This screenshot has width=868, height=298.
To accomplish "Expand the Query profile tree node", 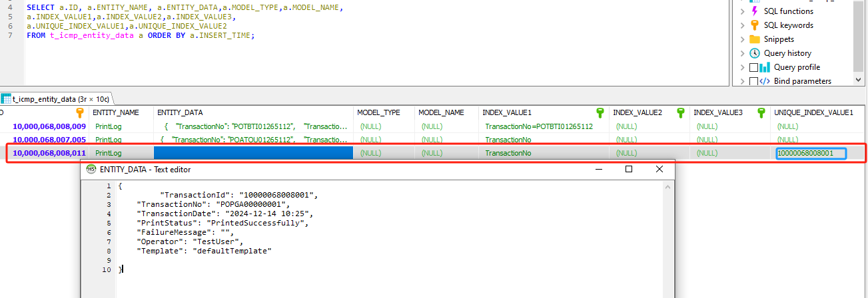I will [x=742, y=67].
